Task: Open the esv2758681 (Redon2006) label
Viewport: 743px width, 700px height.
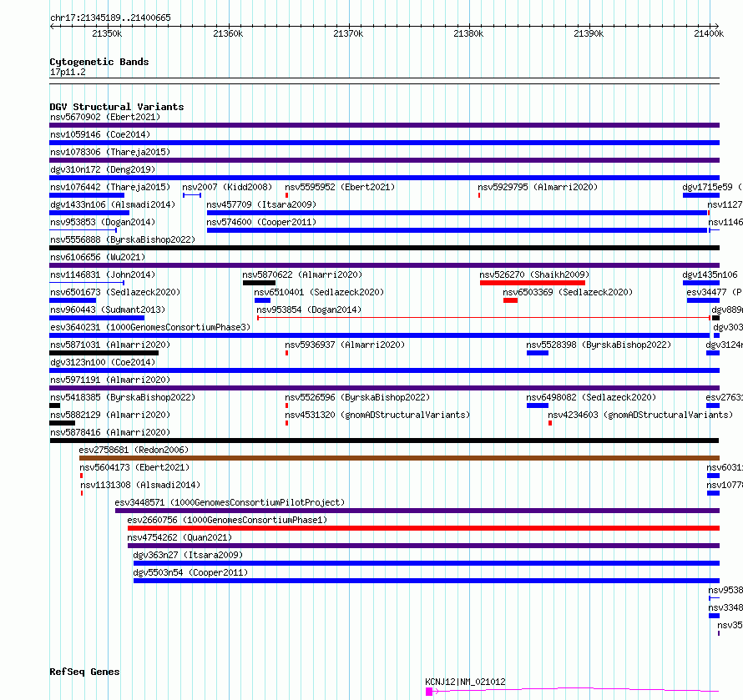Action: coord(134,450)
